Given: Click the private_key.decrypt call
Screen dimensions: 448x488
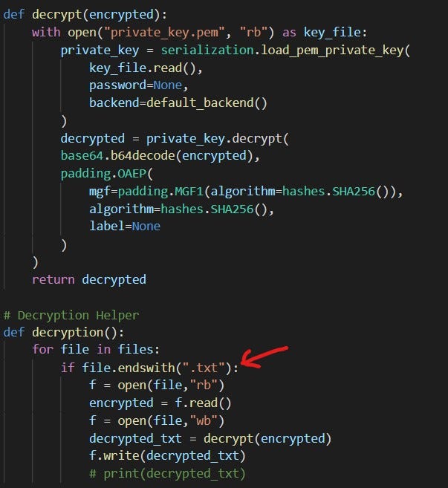Looking at the screenshot, I should click(217, 139).
